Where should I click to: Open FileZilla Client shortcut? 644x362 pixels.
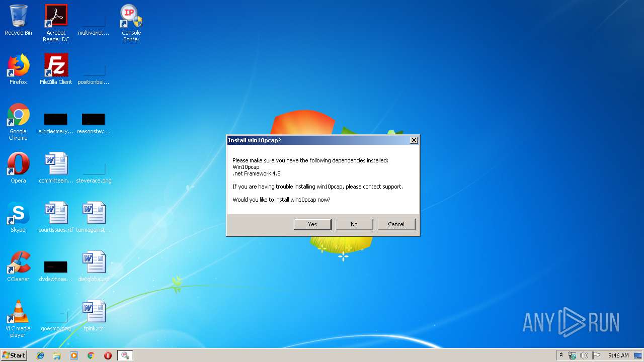coord(56,69)
